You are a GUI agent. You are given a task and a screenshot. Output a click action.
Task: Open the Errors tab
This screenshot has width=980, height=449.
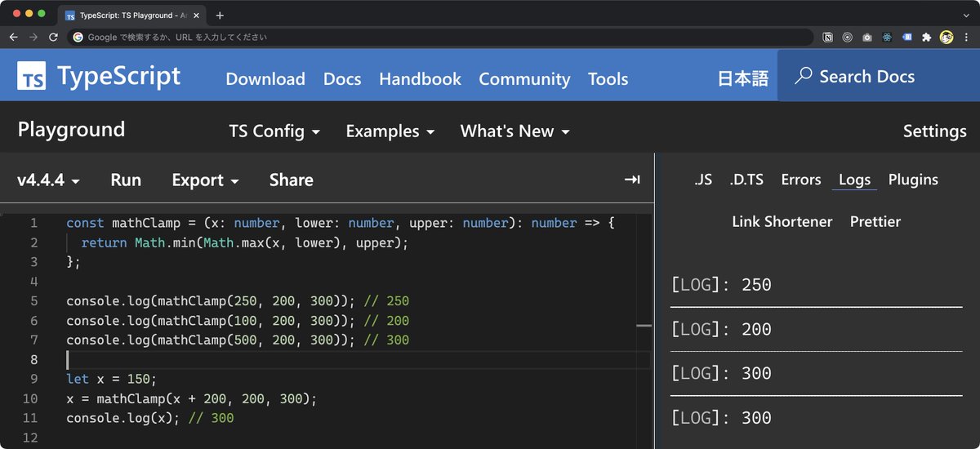click(x=801, y=180)
